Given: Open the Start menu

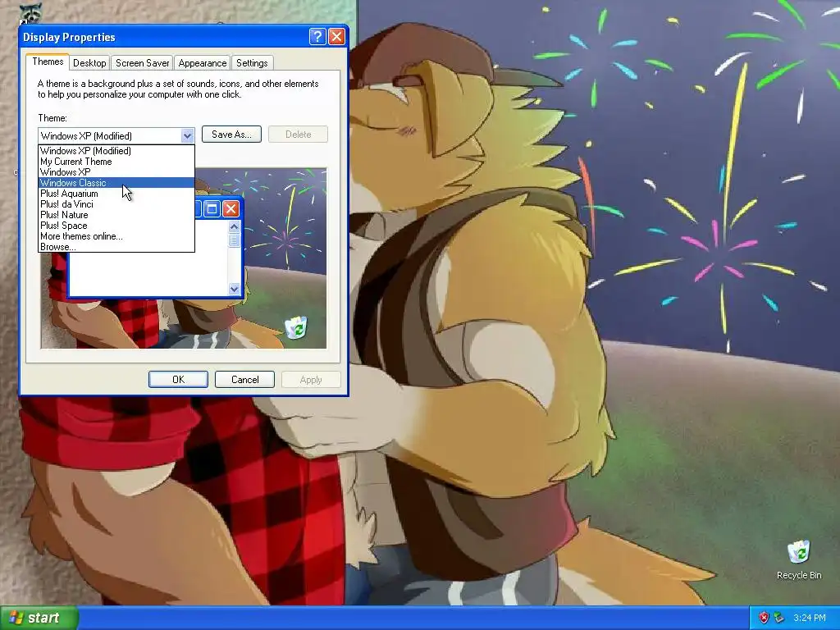Looking at the screenshot, I should tap(39, 618).
